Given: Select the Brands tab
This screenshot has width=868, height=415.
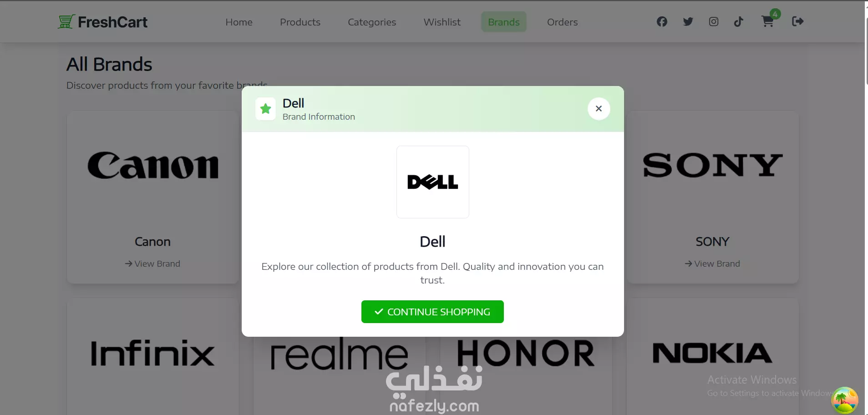Looking at the screenshot, I should pyautogui.click(x=504, y=22).
